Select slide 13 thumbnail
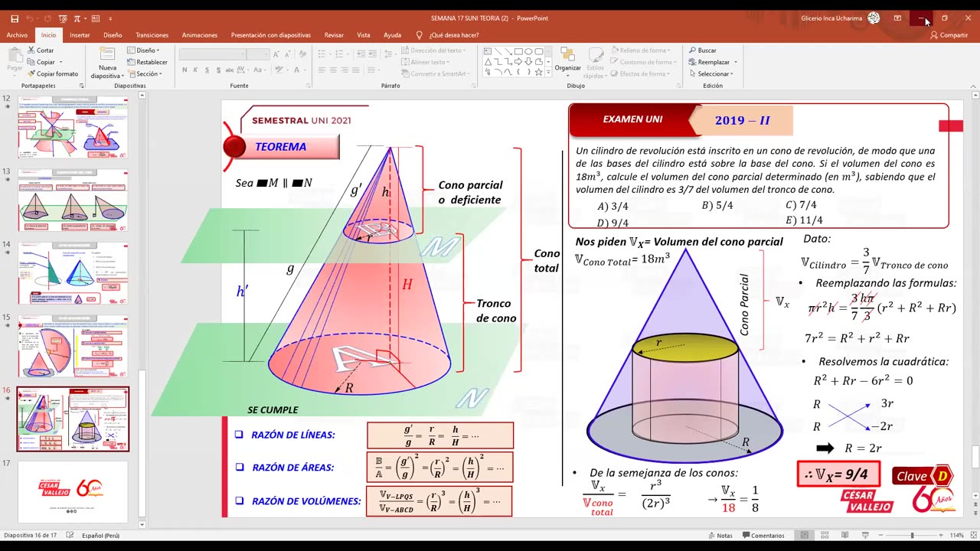Viewport: 980px width, 551px height. coord(73,200)
